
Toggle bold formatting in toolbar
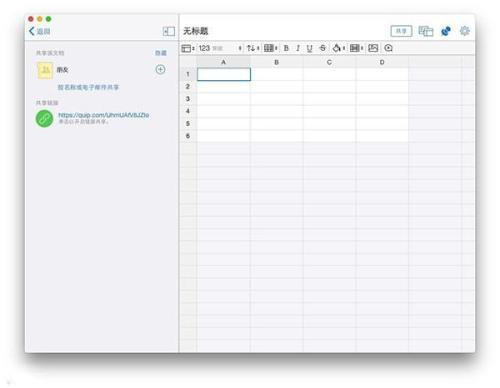(x=286, y=48)
